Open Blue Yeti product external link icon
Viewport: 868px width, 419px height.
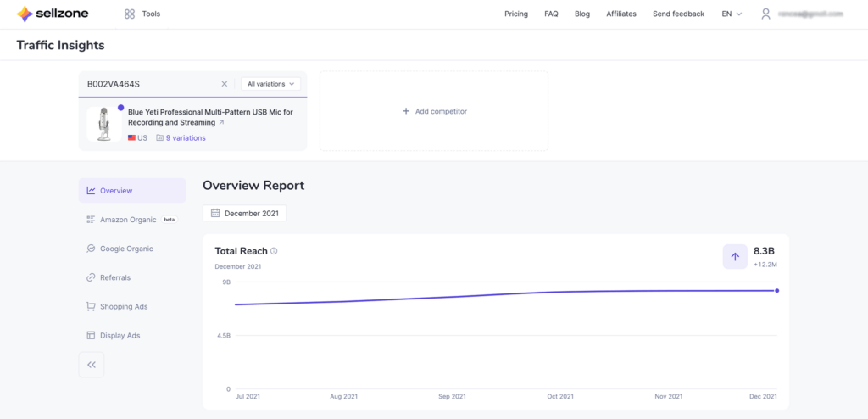coord(222,123)
